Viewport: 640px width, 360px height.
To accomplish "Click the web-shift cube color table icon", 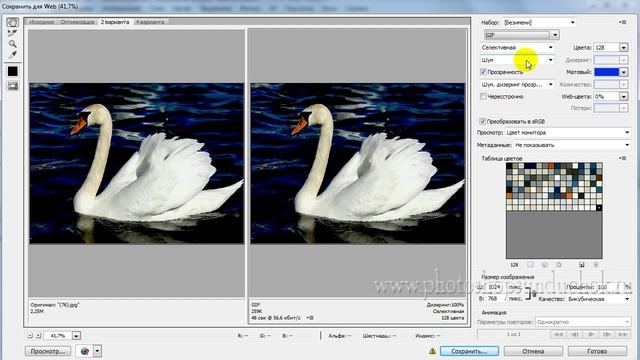I will (544, 264).
